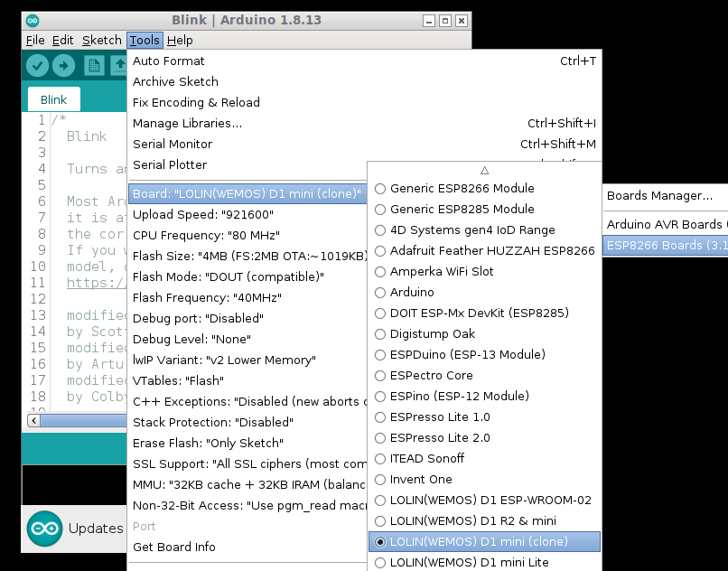The image size is (728, 571).
Task: Select Adafruit Feather HUZZAH ESP8266
Action: coord(484,251)
